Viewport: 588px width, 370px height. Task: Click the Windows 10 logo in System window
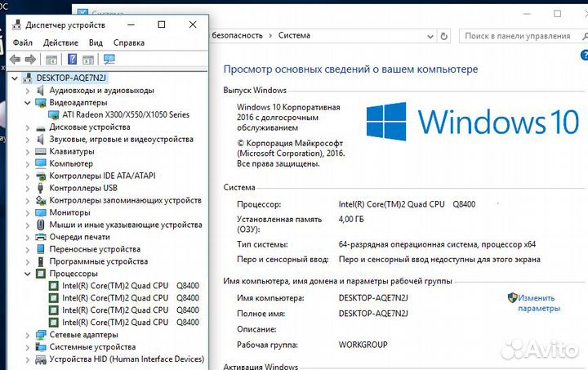pyautogui.click(x=473, y=122)
